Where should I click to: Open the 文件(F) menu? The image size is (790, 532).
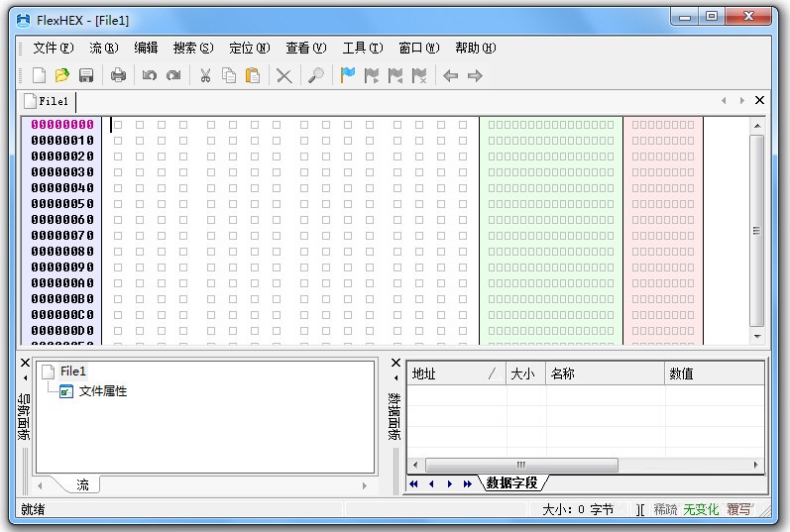tap(54, 48)
